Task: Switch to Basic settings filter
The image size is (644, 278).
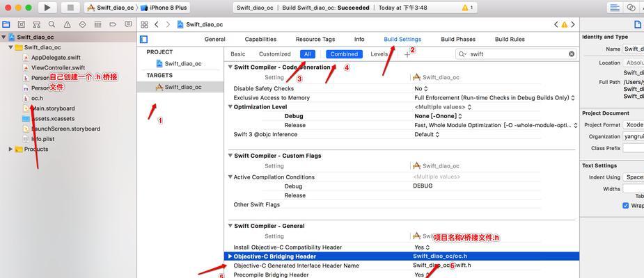Action: coord(238,54)
